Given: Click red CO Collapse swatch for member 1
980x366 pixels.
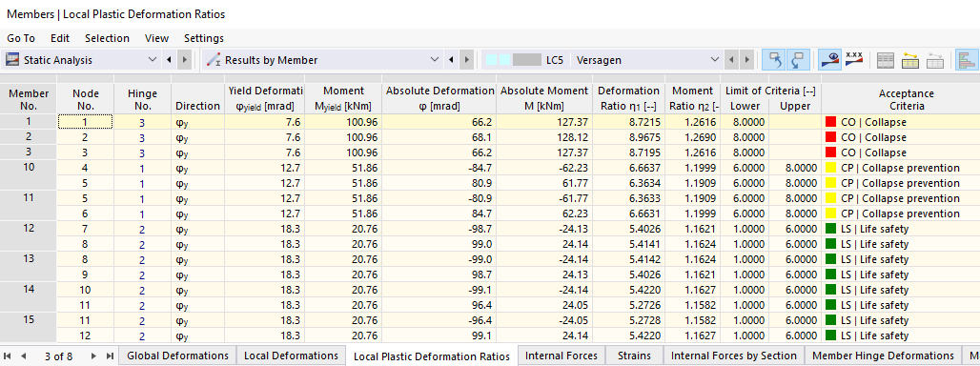Looking at the screenshot, I should [x=830, y=122].
